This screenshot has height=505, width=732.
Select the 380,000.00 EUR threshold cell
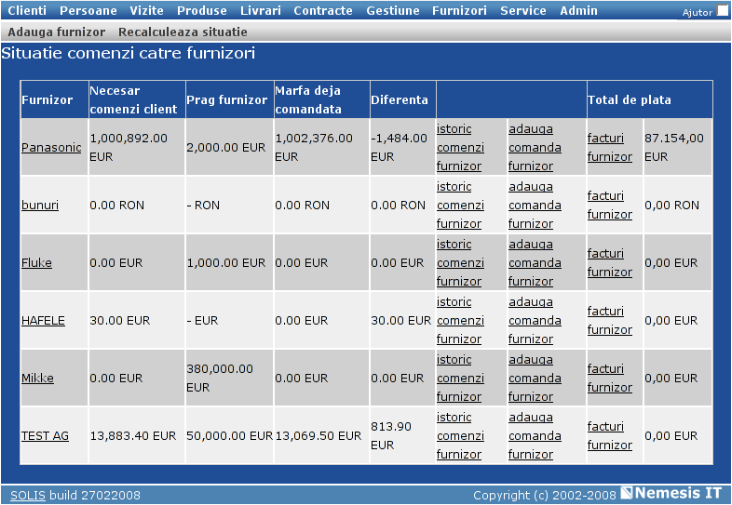(229, 378)
